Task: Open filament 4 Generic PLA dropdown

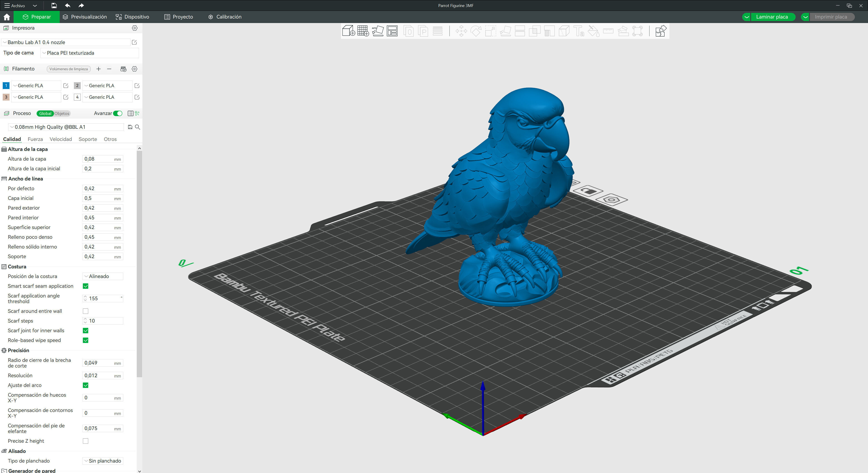Action: (x=108, y=97)
